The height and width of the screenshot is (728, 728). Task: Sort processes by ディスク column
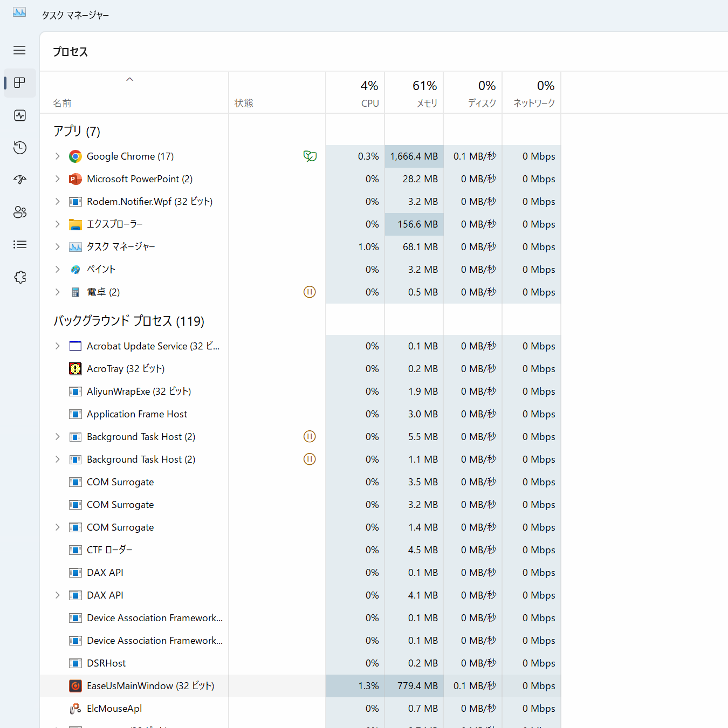(x=473, y=93)
